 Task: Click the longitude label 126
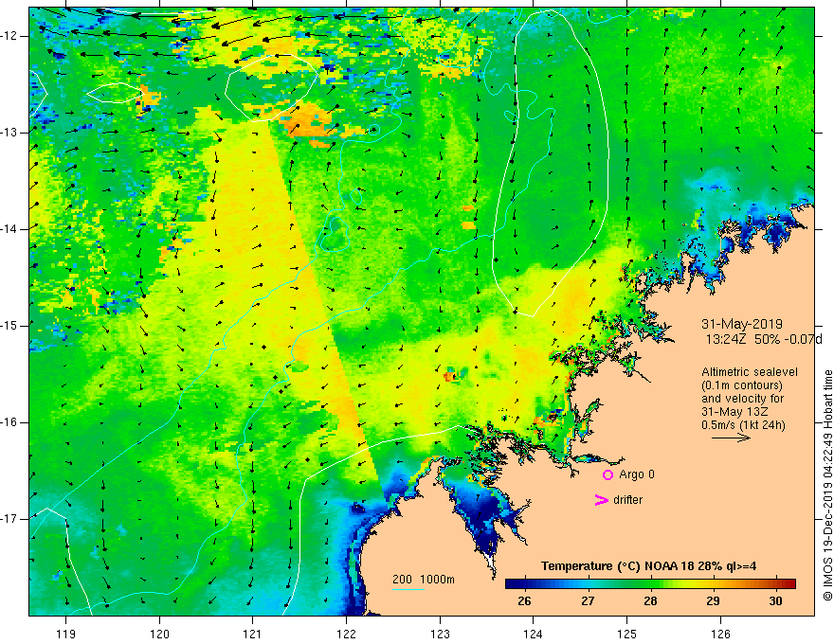[720, 634]
